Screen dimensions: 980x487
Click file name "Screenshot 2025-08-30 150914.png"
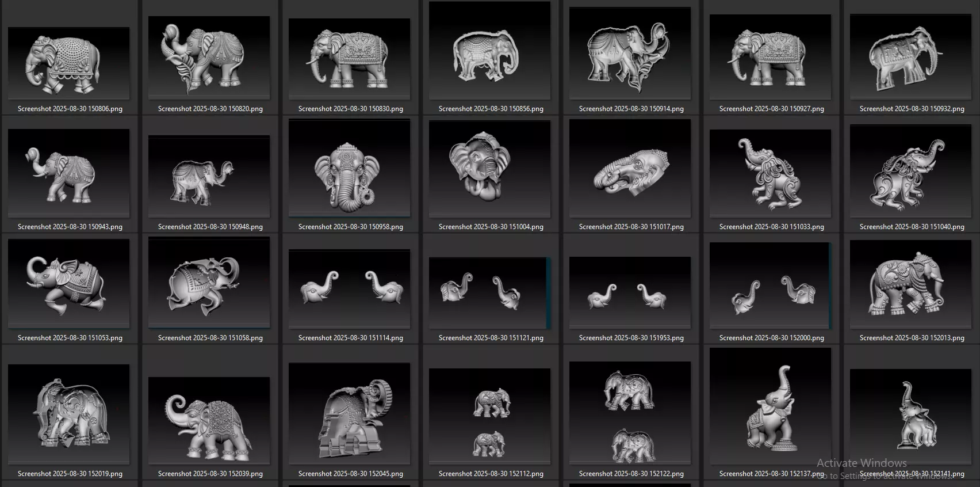click(x=631, y=109)
